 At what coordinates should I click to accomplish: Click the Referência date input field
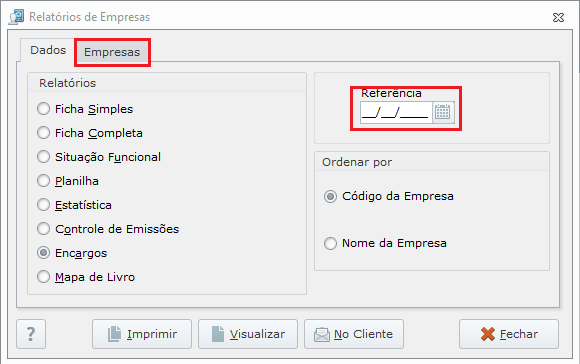coord(396,112)
